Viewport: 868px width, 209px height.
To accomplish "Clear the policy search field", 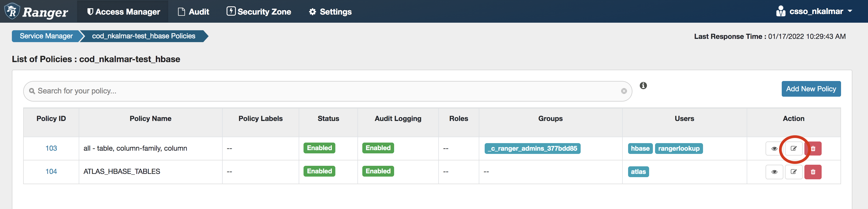I will [x=624, y=91].
